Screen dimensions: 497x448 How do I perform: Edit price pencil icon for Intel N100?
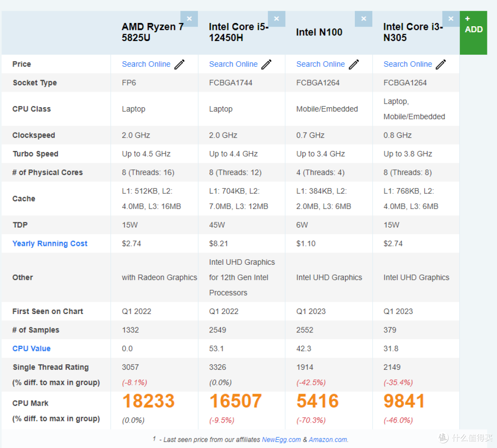(x=354, y=64)
